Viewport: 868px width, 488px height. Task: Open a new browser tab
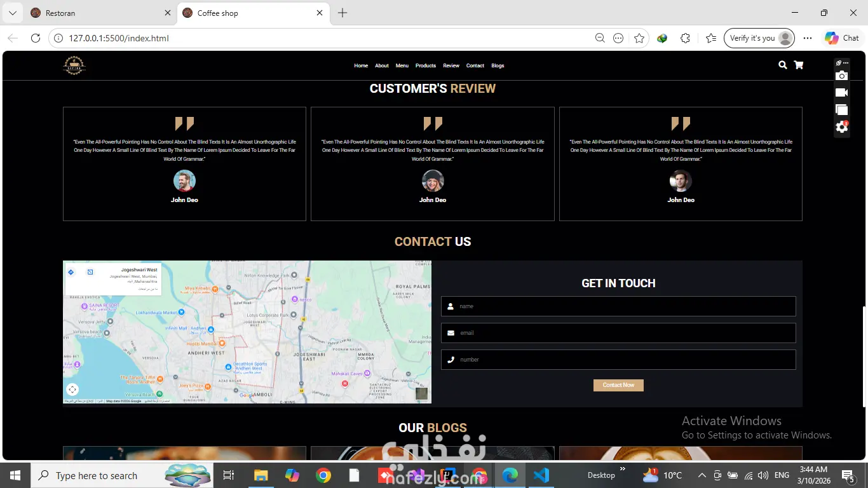click(342, 13)
